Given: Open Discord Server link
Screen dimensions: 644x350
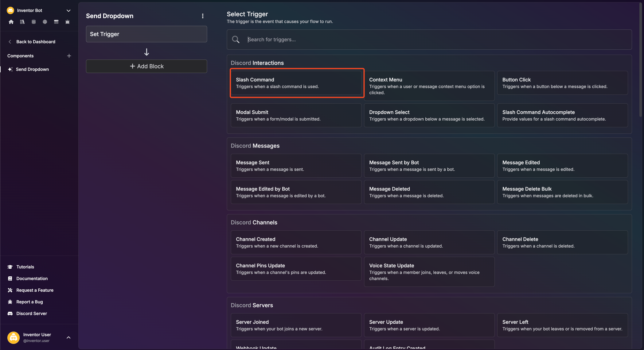Looking at the screenshot, I should tap(32, 313).
